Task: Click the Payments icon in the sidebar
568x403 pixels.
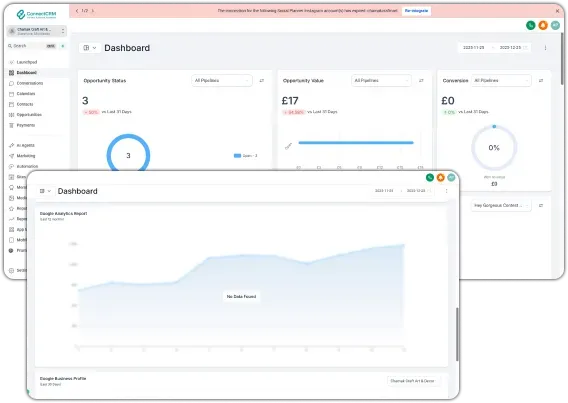Action: pos(11,125)
